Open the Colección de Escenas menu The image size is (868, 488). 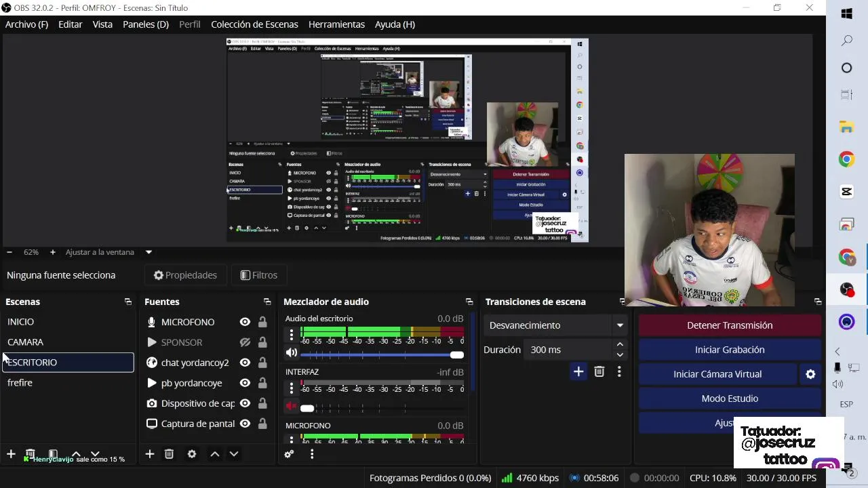pos(254,24)
